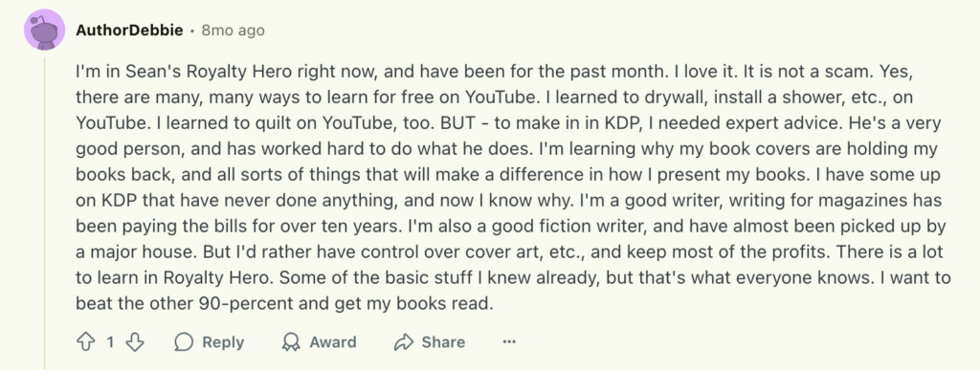Click the Share arrow icon
The height and width of the screenshot is (370, 980).
[404, 342]
